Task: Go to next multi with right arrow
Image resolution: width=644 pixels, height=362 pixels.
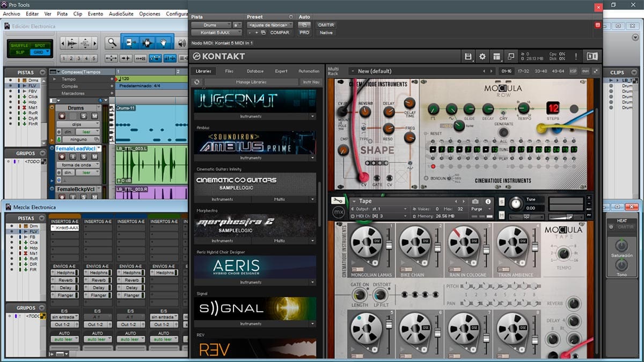Action: pos(492,71)
